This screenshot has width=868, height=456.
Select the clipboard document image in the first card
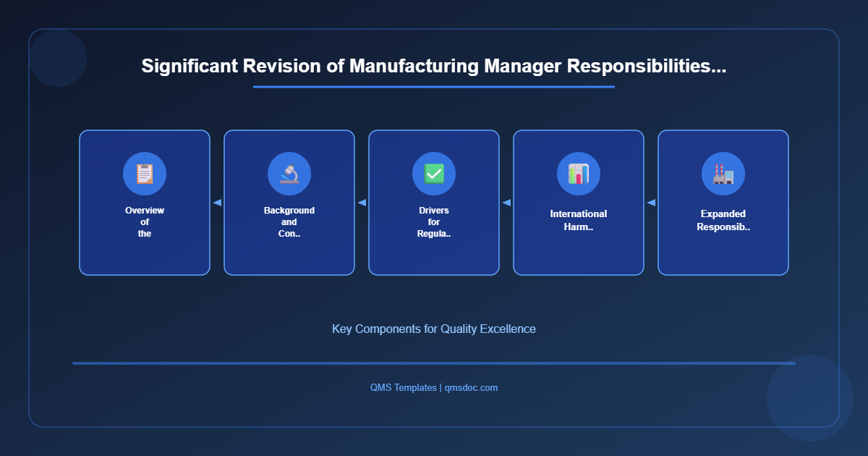(x=145, y=173)
